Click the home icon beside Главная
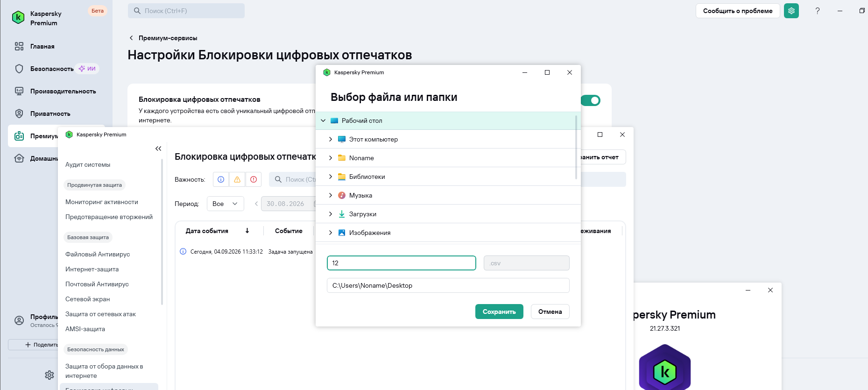Screen dimensions: 868x390 click(x=19, y=46)
